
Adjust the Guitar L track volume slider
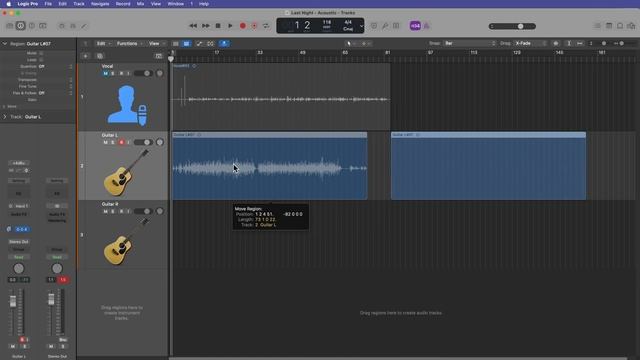143,142
